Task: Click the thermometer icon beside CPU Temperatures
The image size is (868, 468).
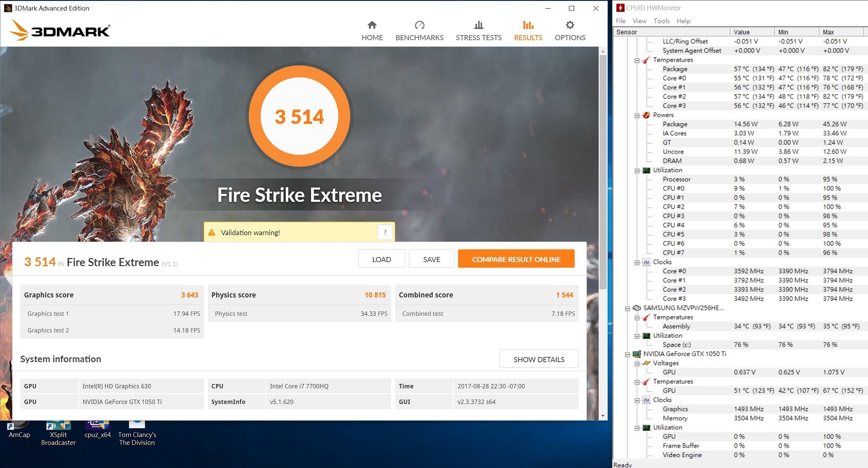Action: tap(646, 60)
